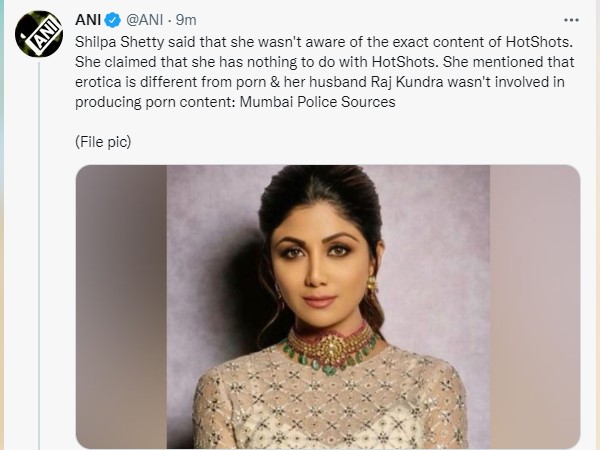
Task: Click the "(File pic)" caption text
Action: pos(103,141)
